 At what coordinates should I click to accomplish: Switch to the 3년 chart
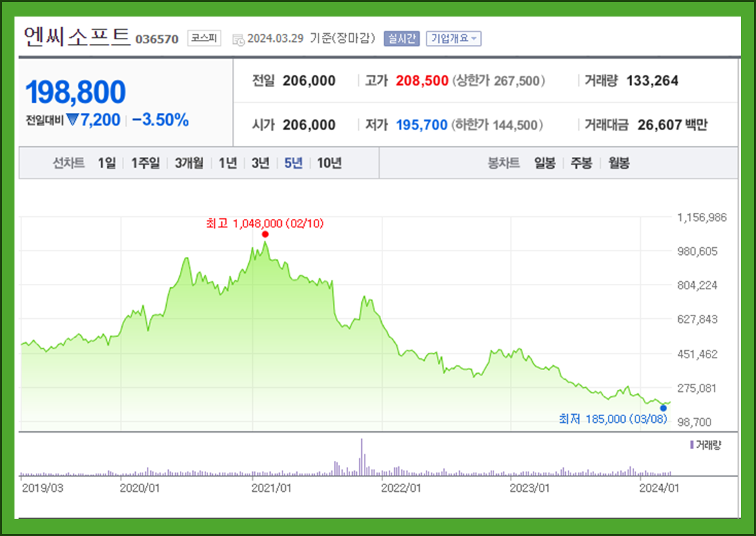tap(260, 163)
